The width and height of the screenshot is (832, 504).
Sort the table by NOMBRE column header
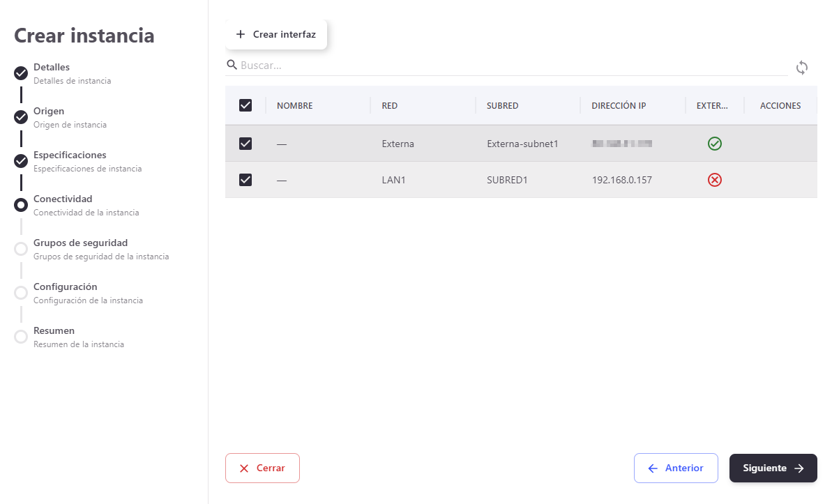point(294,106)
